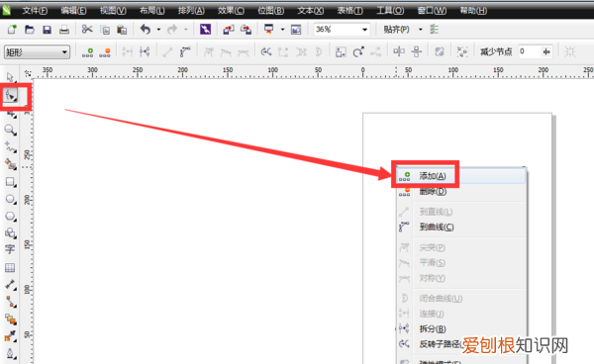Select the Eyedropper tool
594x364 pixels.
coord(10,336)
